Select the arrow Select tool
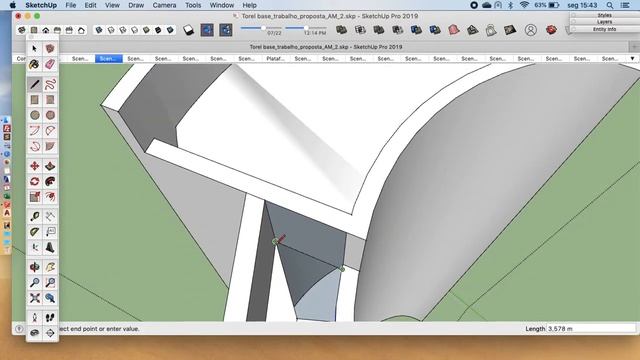The width and height of the screenshot is (640, 360). [35, 49]
